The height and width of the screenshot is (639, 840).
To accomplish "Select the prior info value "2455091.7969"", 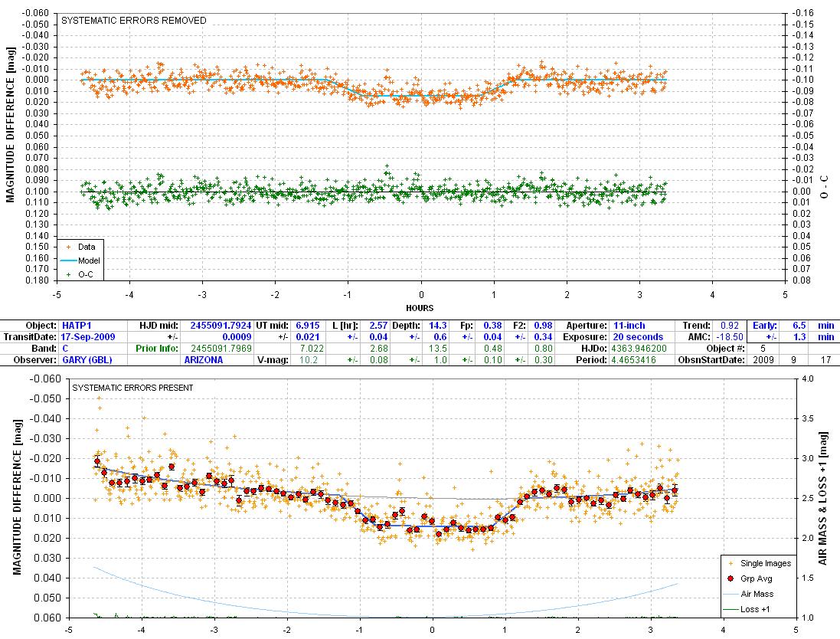I will point(221,349).
